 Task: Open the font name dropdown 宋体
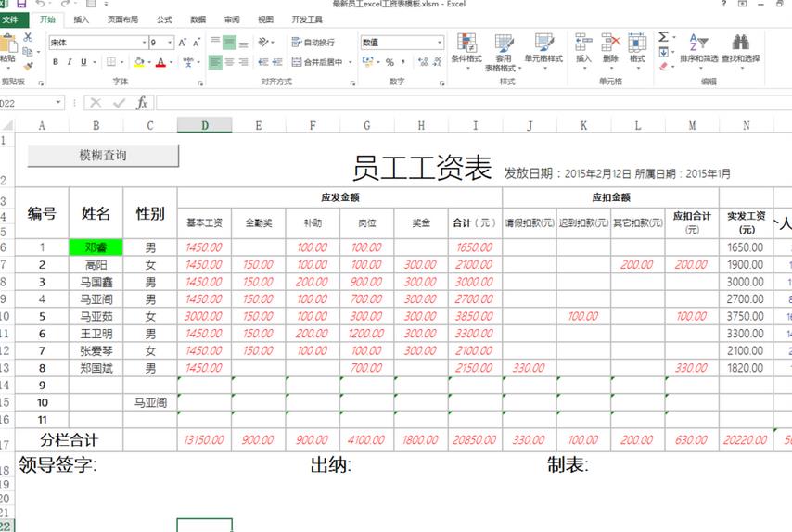click(145, 43)
